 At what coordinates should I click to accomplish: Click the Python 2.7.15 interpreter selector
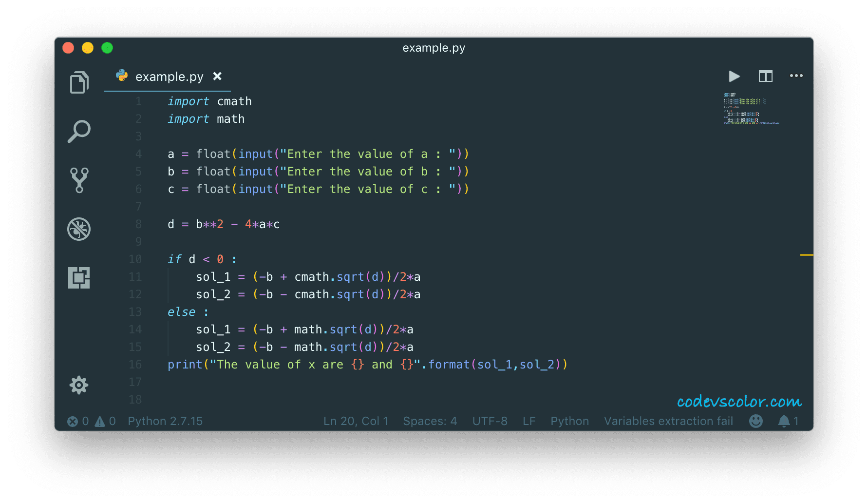click(x=165, y=421)
